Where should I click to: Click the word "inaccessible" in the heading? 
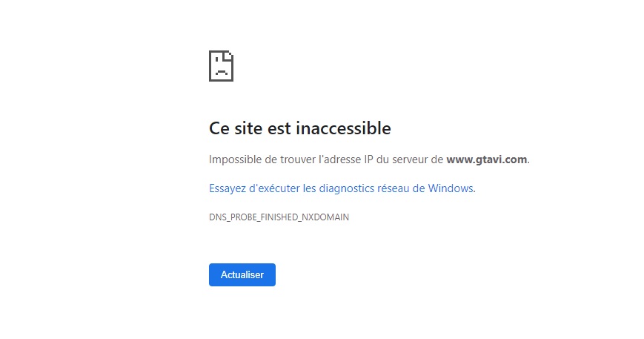coord(343,128)
